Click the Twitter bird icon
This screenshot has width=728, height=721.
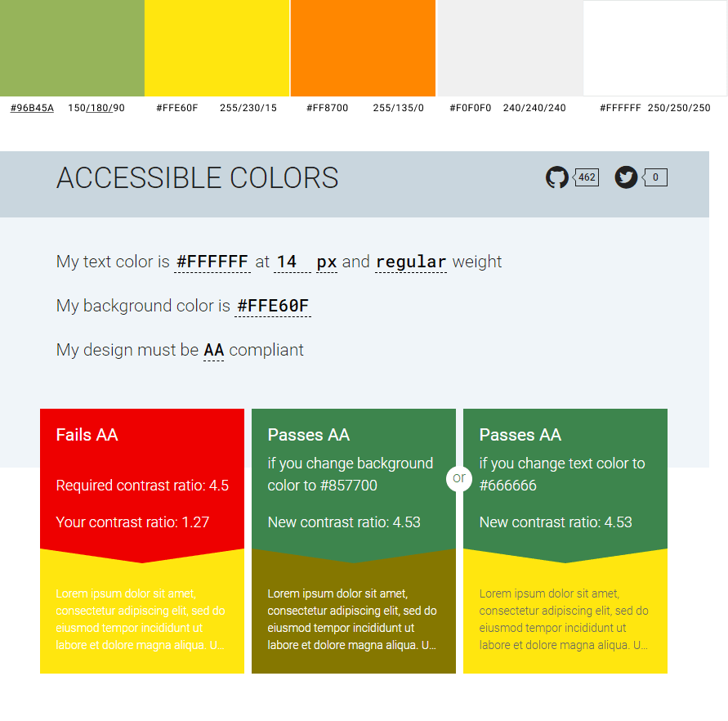[626, 177]
